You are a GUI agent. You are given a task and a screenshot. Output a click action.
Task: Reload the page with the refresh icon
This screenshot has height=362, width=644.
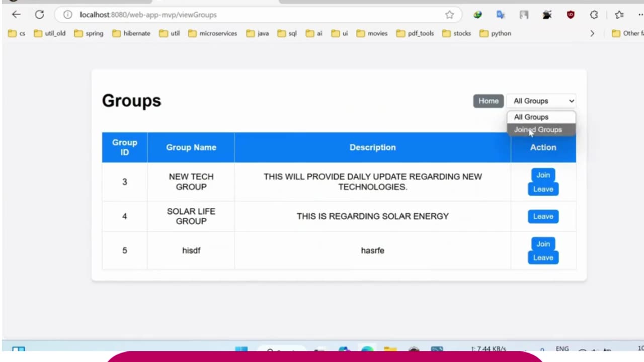(39, 15)
